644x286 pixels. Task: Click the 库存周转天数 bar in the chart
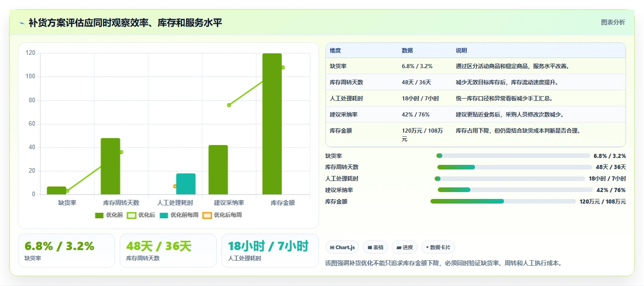coord(110,166)
